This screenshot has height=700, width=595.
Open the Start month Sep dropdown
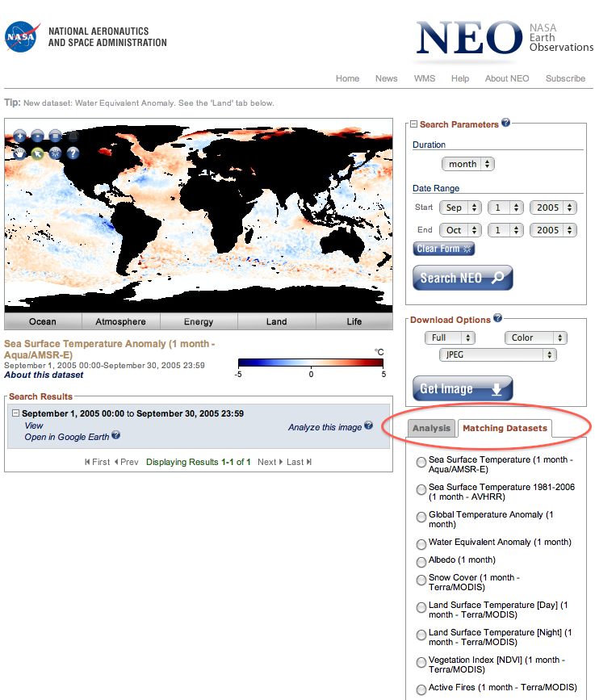pyautogui.click(x=461, y=207)
